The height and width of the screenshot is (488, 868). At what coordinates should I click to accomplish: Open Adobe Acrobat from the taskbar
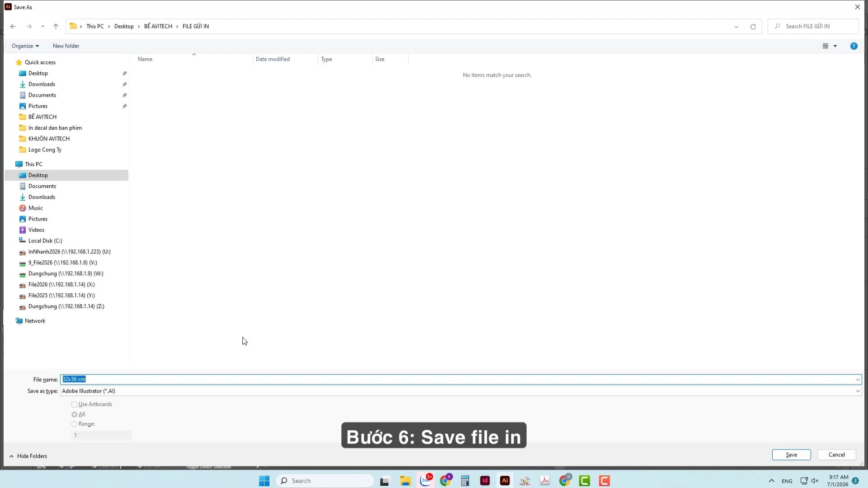click(x=545, y=481)
